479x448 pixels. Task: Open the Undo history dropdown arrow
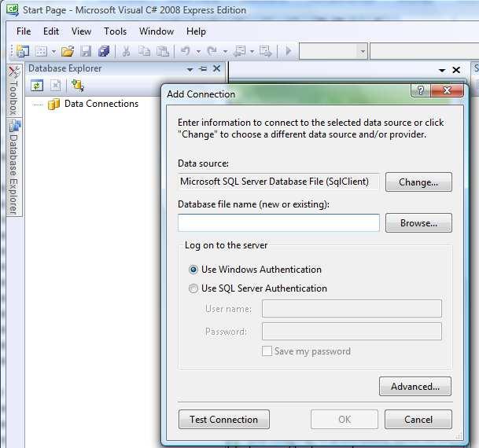coord(198,52)
